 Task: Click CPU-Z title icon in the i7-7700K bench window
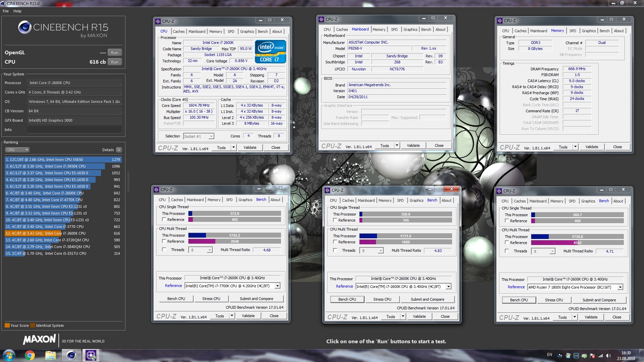pos(156,190)
